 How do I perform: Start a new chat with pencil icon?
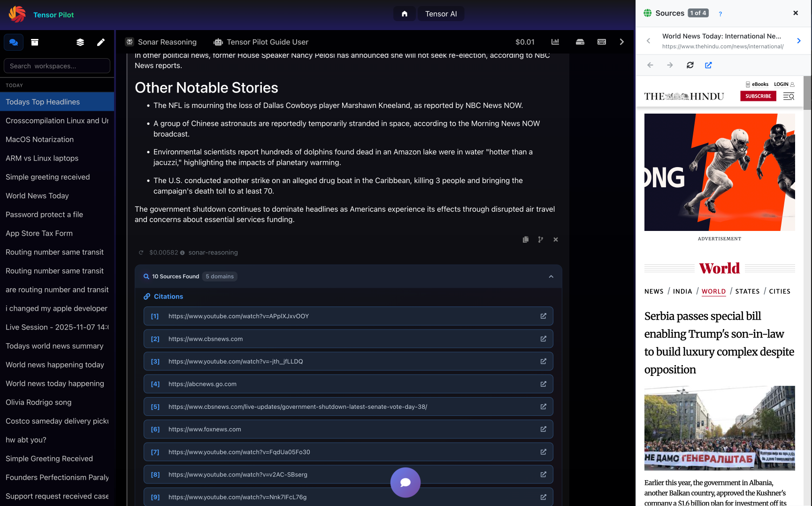click(x=101, y=42)
